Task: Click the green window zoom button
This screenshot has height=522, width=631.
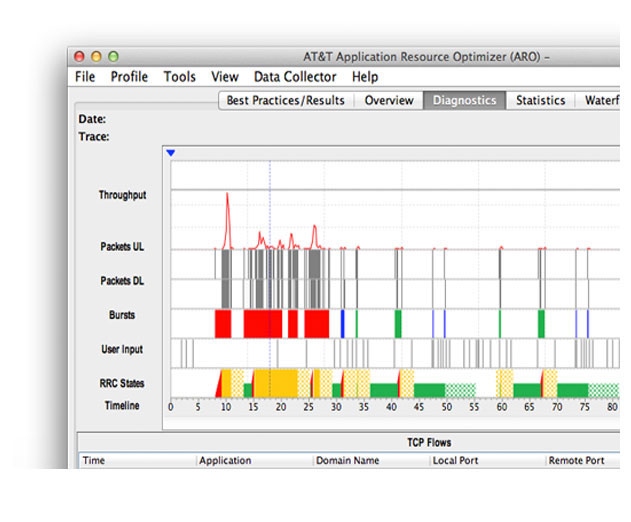Action: (113, 56)
